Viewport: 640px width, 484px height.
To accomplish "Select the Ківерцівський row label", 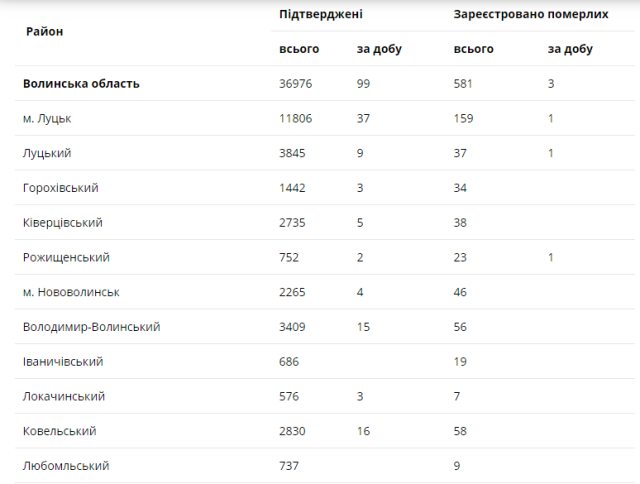I will coord(63,223).
